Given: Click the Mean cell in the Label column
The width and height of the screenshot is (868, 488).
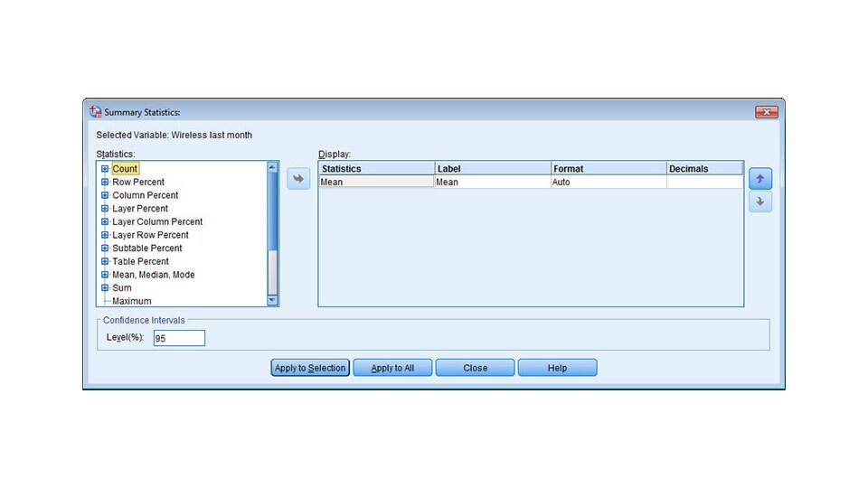Looking at the screenshot, I should coord(493,182).
